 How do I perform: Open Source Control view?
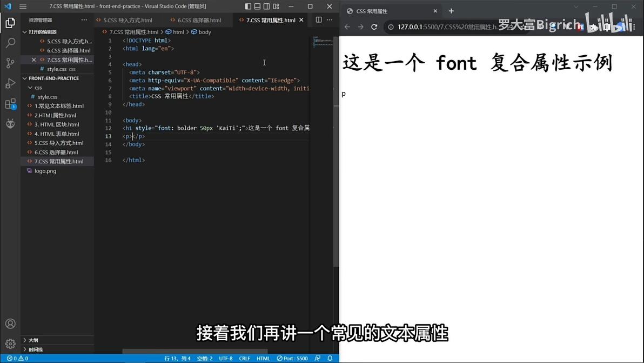point(10,63)
